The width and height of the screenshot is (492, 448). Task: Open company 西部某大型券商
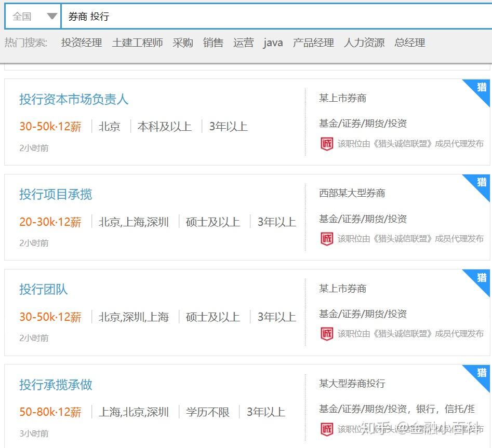tap(352, 193)
